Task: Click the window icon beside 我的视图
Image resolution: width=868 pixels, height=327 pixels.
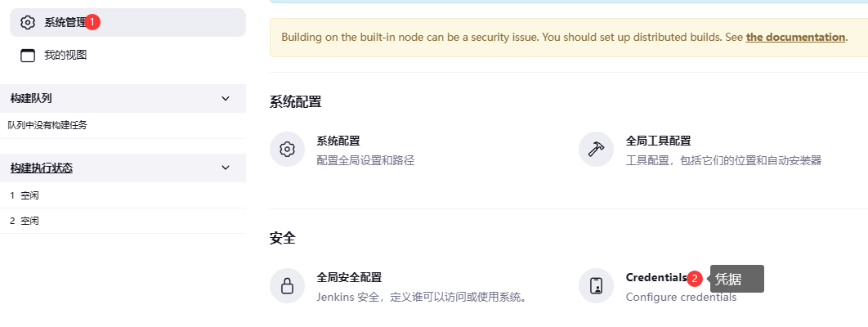Action: 27,56
